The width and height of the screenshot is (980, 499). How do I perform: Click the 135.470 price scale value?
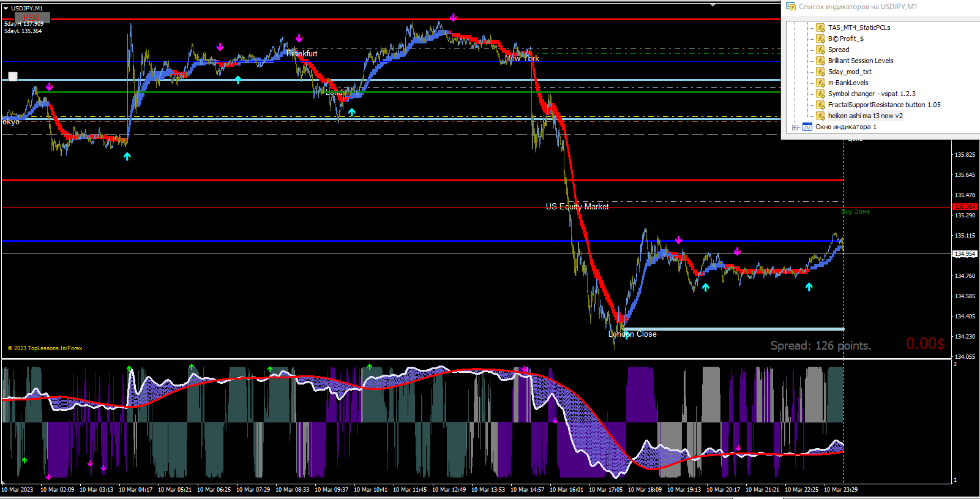point(965,195)
